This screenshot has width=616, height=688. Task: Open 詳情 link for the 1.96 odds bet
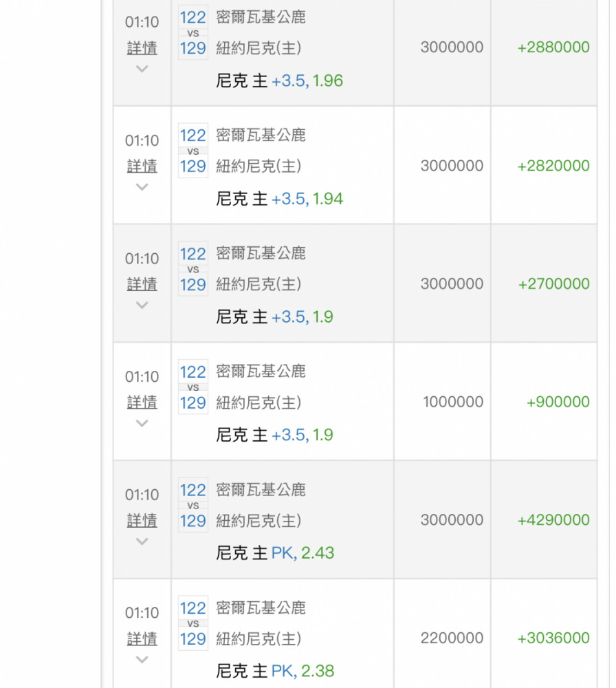pyautogui.click(x=142, y=48)
